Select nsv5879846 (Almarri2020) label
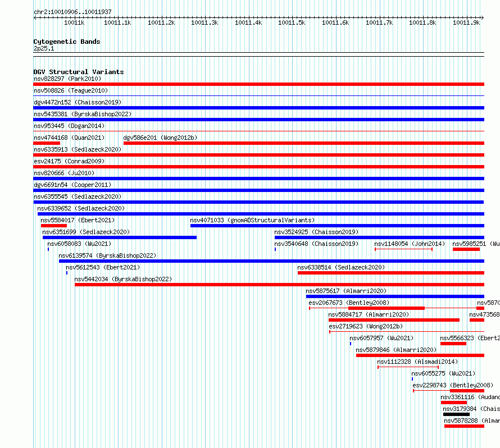 [x=396, y=350]
